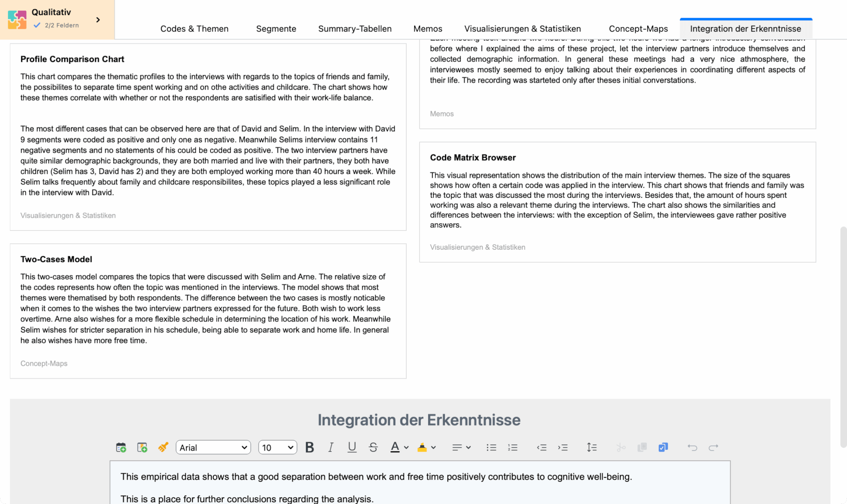The width and height of the screenshot is (847, 504).
Task: Click the insert date calendar icon
Action: tap(121, 447)
